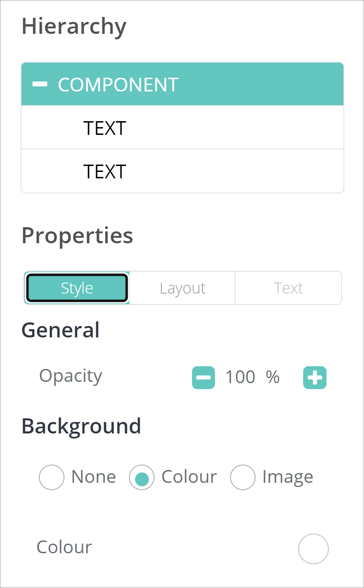Click the Colour label beside the swatch

click(64, 547)
